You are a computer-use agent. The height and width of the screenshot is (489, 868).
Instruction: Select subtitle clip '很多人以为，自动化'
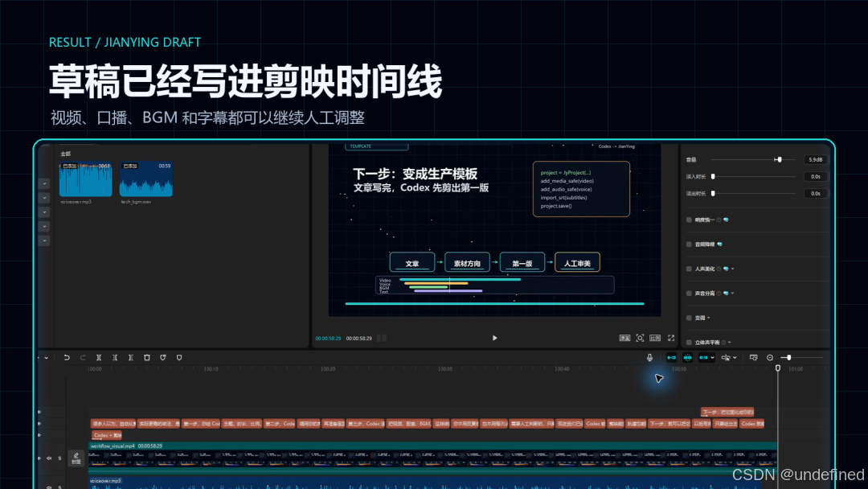(113, 424)
